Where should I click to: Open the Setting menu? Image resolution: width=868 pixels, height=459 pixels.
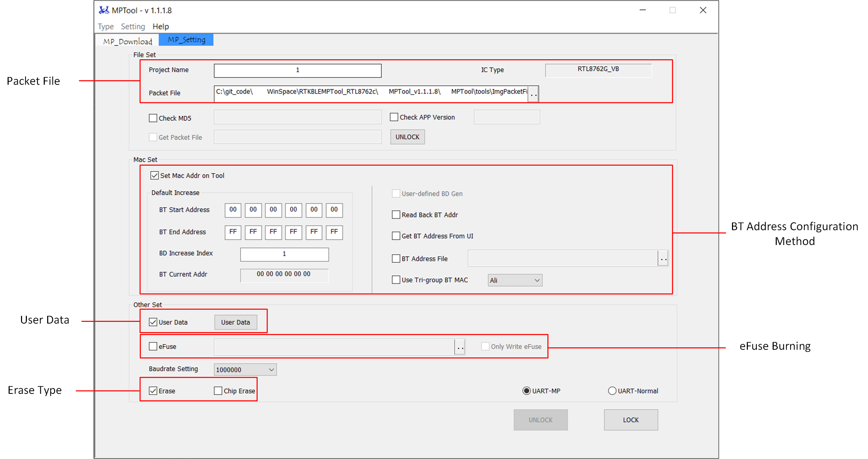[133, 27]
